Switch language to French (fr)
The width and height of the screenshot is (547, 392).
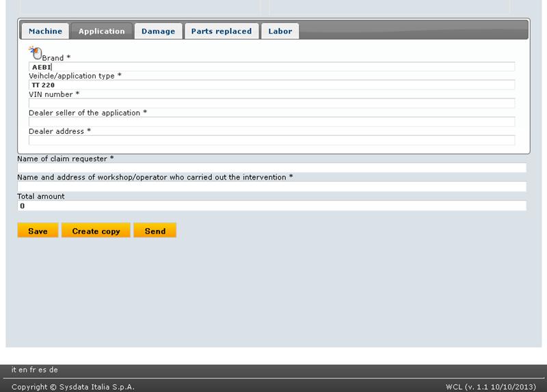tap(33, 369)
